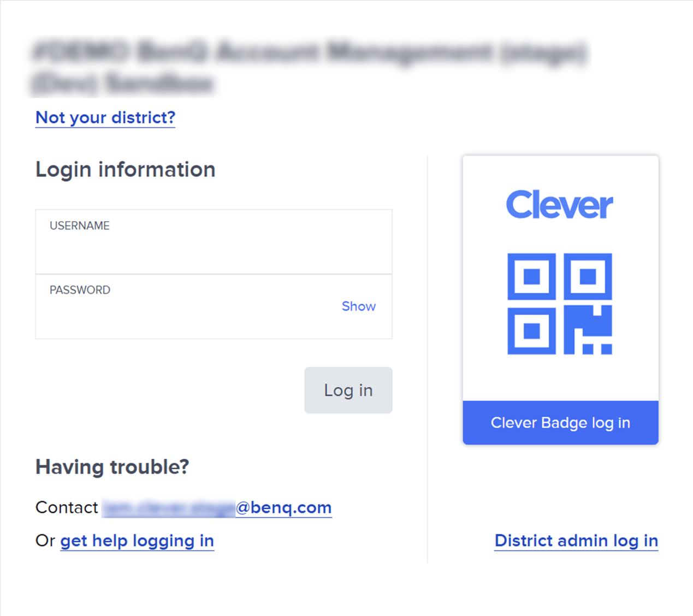Click the top-left square of the QR code

pyautogui.click(x=532, y=277)
